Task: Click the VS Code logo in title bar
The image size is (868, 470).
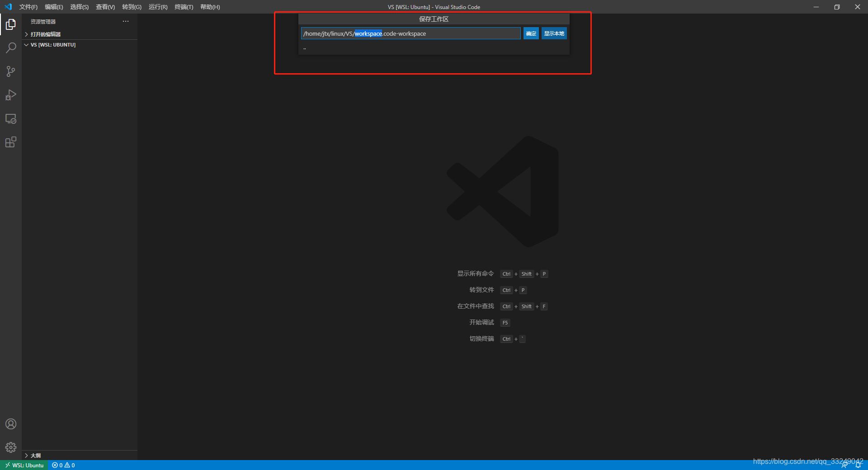Action: click(x=8, y=7)
